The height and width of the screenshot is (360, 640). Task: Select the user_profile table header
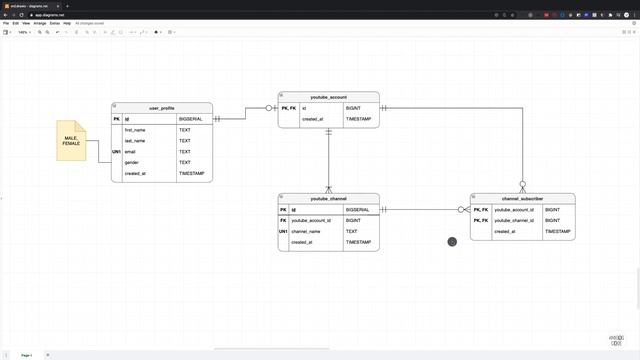click(162, 108)
